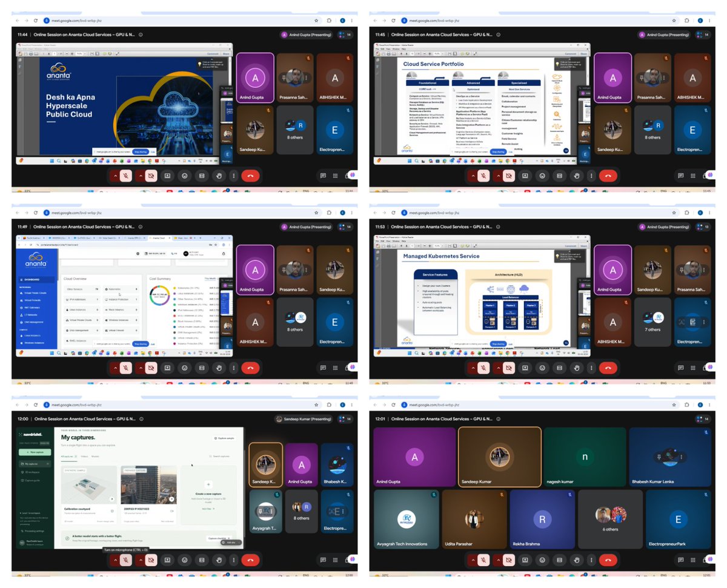Click Search captures field in My captures
The image size is (727, 588).
pyautogui.click(x=221, y=457)
